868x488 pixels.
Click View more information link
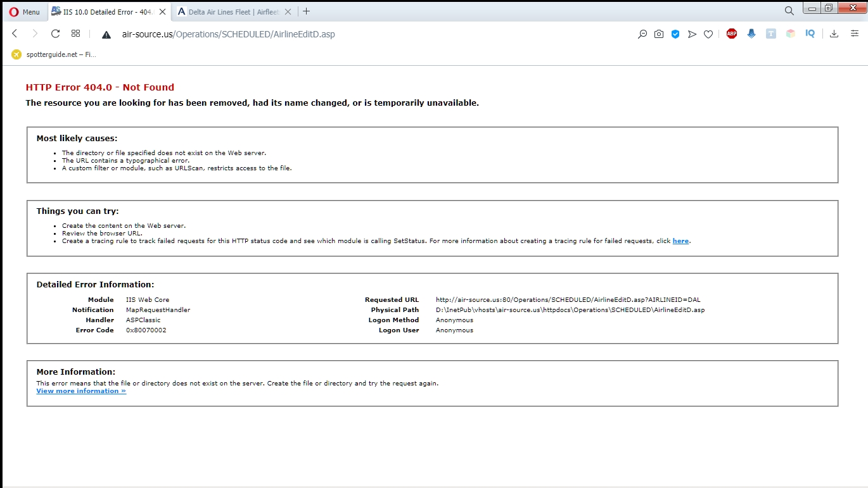pos(81,391)
